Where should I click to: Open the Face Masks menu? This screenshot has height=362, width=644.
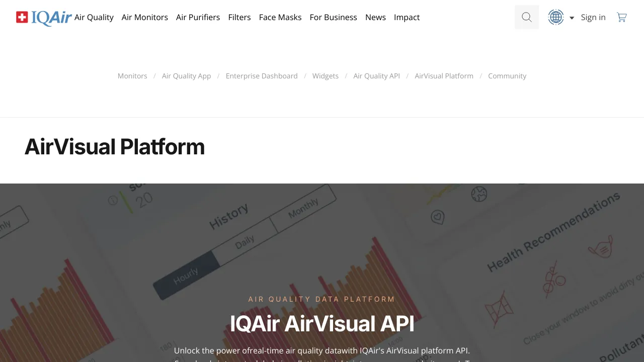(280, 17)
